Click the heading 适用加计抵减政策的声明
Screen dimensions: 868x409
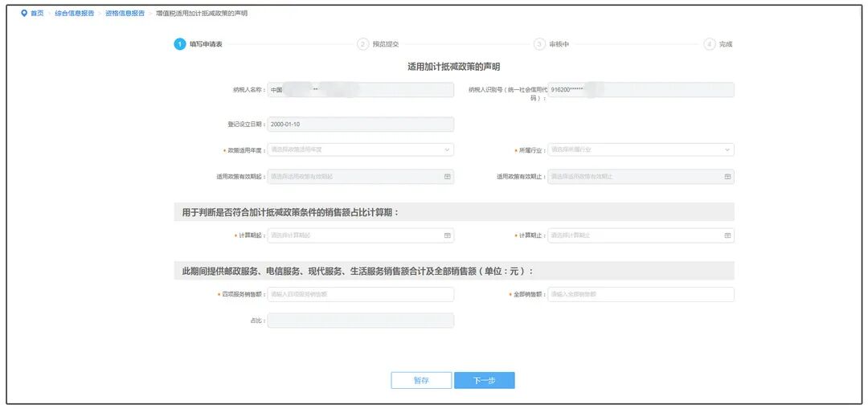click(454, 67)
